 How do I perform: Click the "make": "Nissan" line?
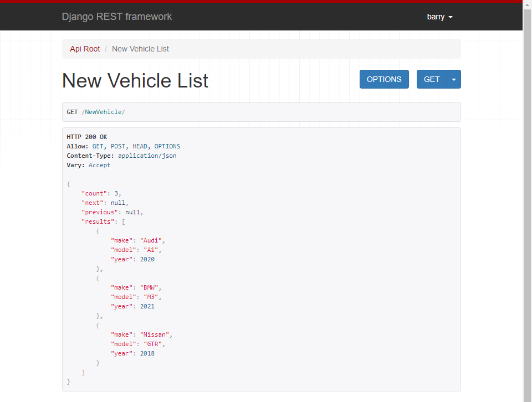pyautogui.click(x=141, y=334)
